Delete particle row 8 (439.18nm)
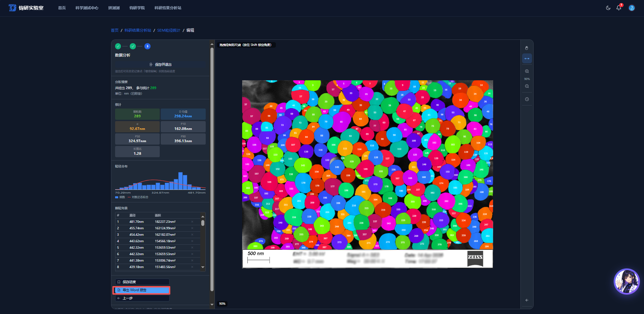This screenshot has width=644, height=314. (x=192, y=267)
